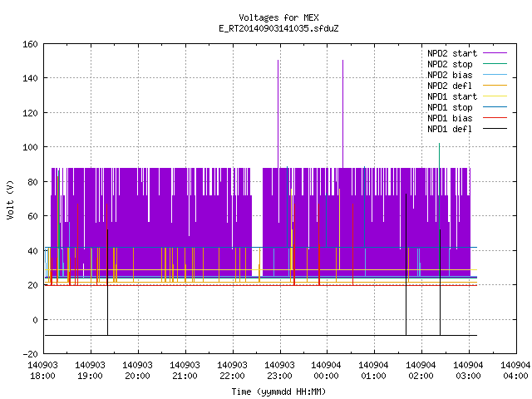Click the yellow line sample beside NPD1 start
Viewport: 532px width, 399px height.
click(495, 96)
